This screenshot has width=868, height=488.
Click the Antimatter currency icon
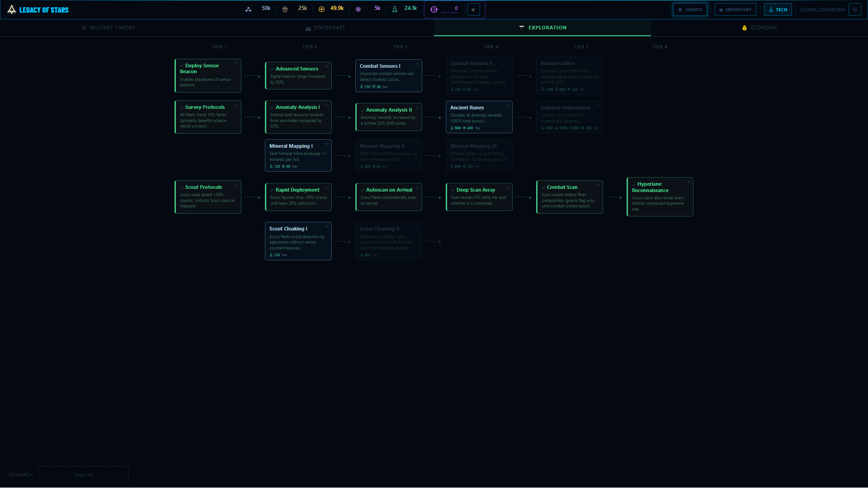(434, 9)
